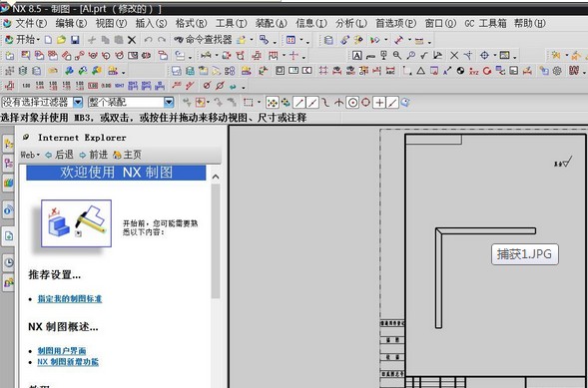Image resolution: width=588 pixels, height=388 pixels.
Task: Select the Note (A) annotation tool
Action: pyautogui.click(x=356, y=56)
